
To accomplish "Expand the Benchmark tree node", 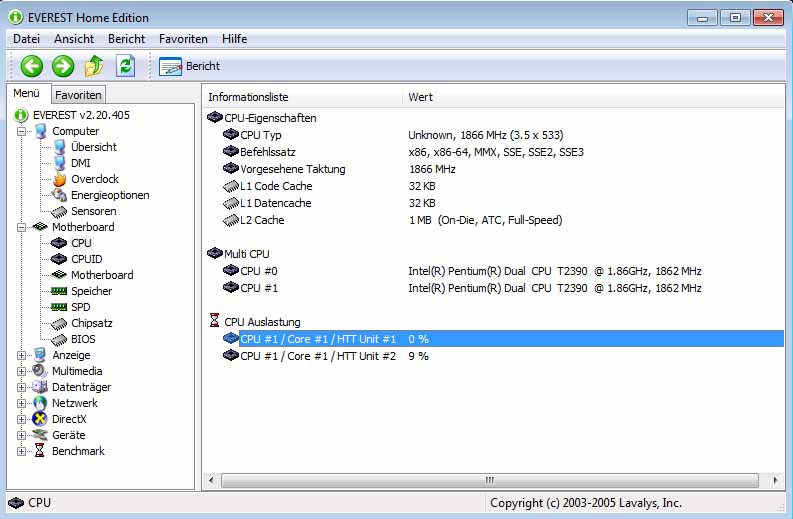I will tap(21, 451).
